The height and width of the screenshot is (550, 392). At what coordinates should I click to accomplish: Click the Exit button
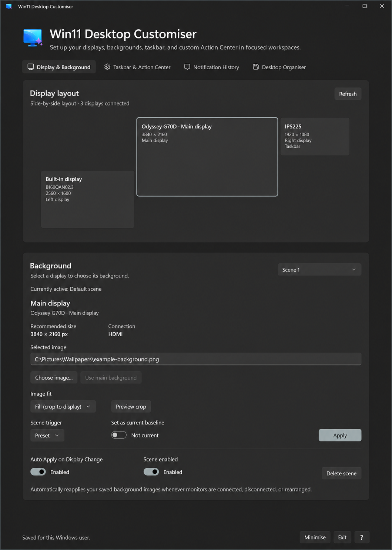pos(342,537)
